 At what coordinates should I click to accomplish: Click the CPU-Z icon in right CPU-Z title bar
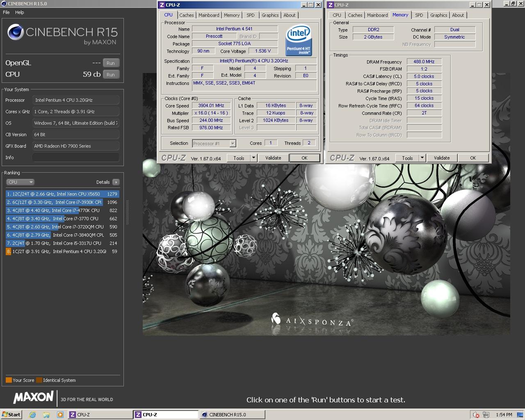click(x=330, y=5)
